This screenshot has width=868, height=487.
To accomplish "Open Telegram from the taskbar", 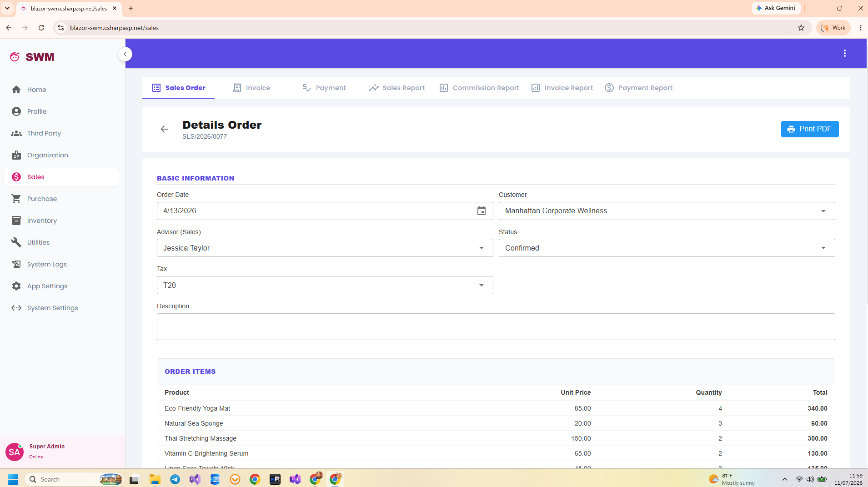I will pos(175,479).
